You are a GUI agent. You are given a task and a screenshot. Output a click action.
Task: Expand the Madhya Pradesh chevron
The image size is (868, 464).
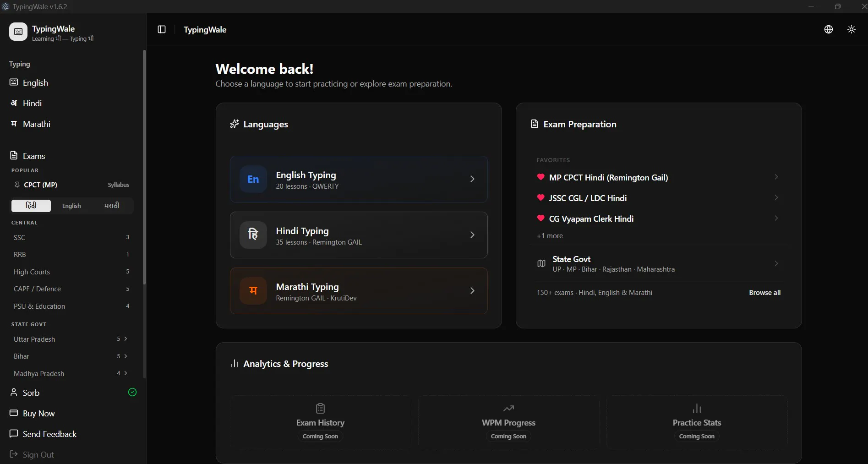coord(126,373)
